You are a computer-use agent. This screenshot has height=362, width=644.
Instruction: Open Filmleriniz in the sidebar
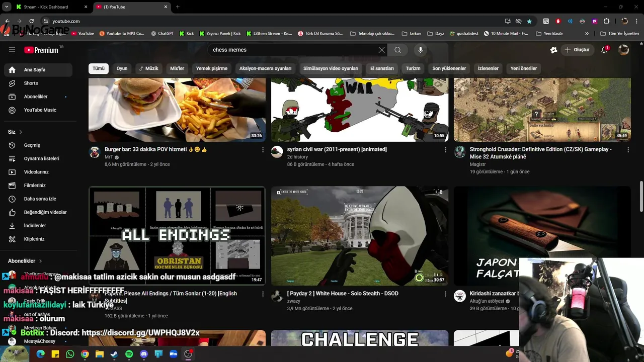pos(38,186)
